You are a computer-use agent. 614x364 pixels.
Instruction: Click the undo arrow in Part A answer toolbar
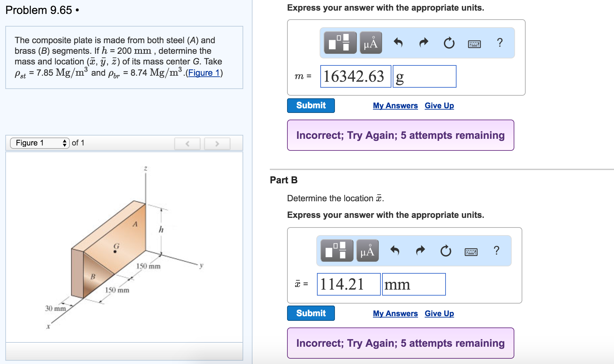(398, 43)
